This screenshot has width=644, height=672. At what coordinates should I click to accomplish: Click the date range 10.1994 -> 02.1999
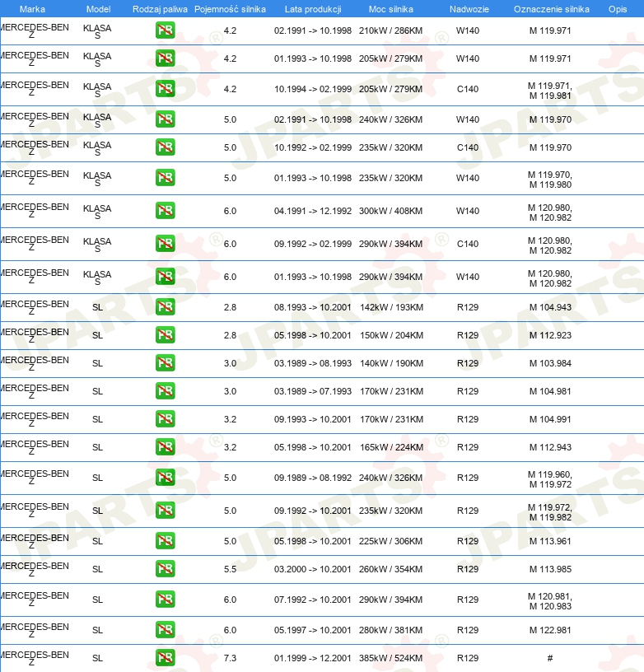point(313,89)
